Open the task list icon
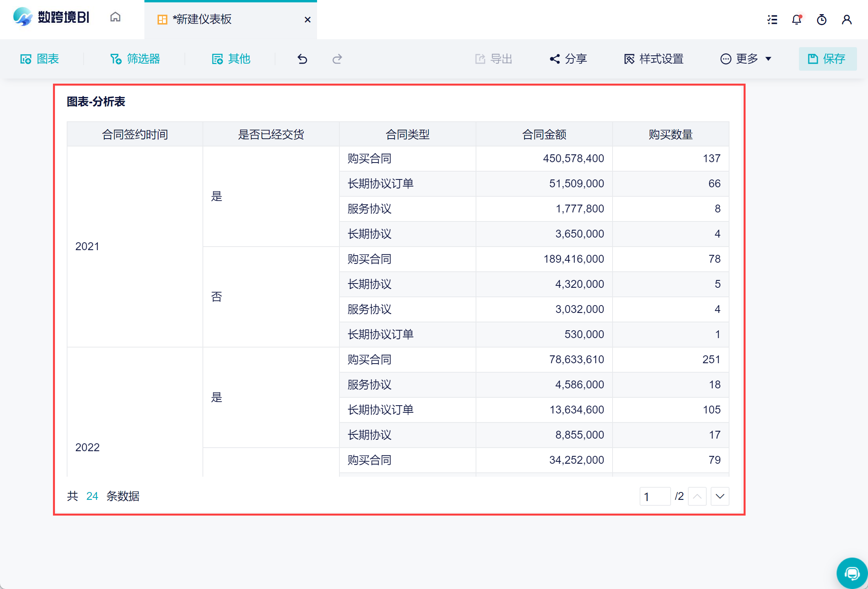 [x=772, y=20]
